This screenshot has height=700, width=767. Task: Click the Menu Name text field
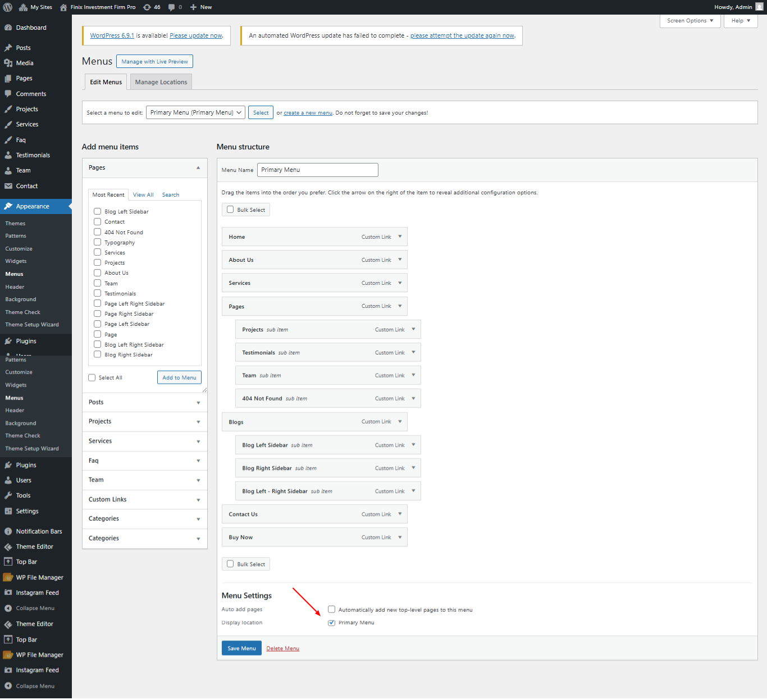[317, 170]
